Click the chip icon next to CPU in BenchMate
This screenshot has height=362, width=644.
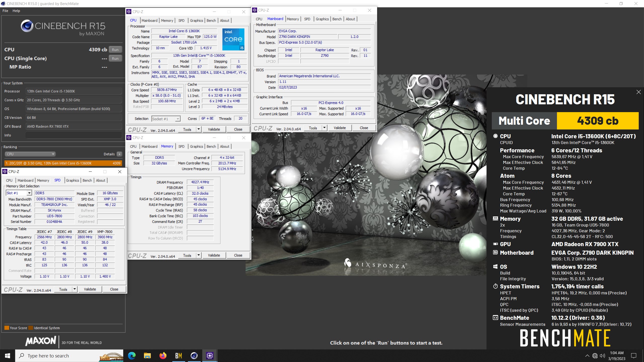tap(495, 136)
